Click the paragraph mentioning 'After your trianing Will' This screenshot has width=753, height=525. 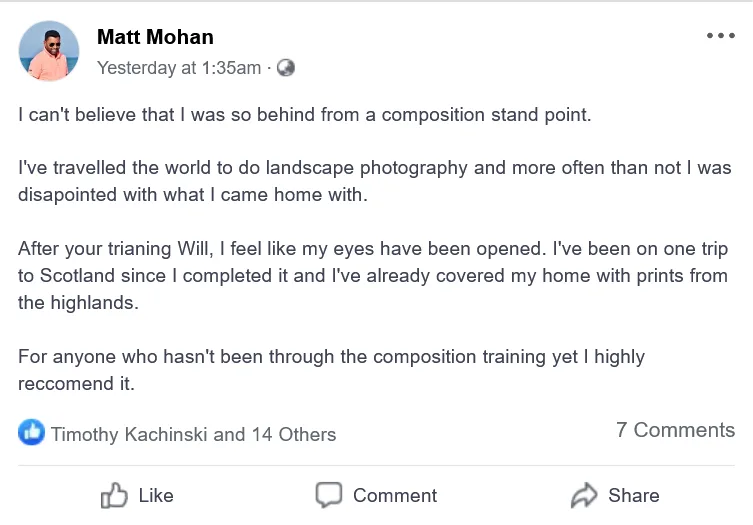point(372,275)
